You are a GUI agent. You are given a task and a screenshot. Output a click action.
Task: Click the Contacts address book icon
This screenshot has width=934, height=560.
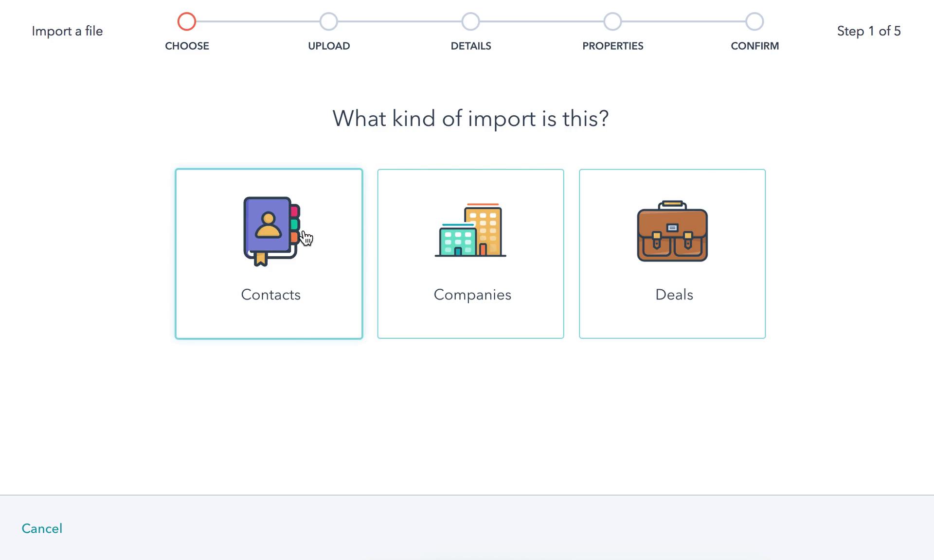(x=270, y=231)
